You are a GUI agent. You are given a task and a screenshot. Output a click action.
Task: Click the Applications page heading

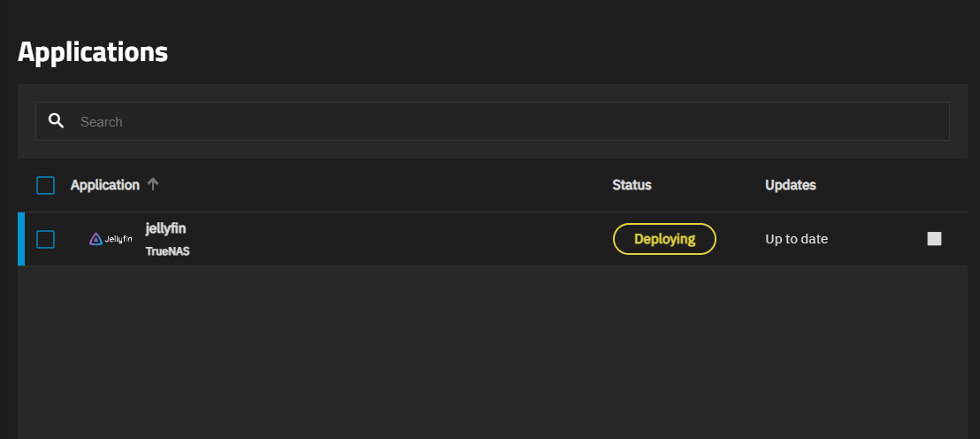tap(93, 51)
